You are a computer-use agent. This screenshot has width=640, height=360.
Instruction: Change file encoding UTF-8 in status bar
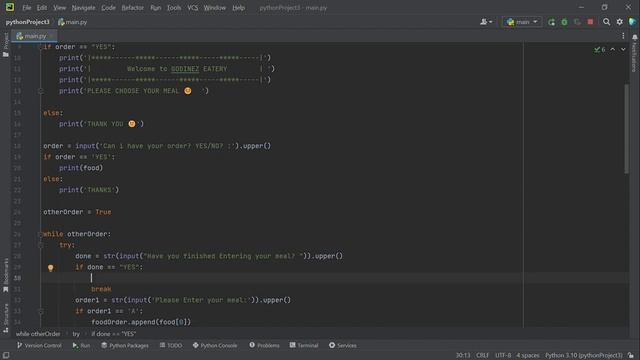503,356
